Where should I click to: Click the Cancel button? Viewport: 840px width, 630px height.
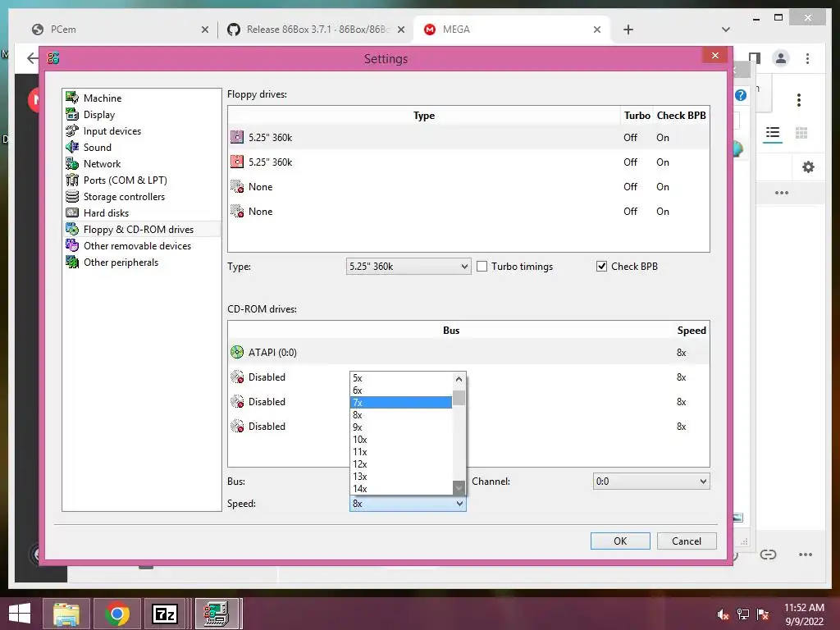point(687,541)
